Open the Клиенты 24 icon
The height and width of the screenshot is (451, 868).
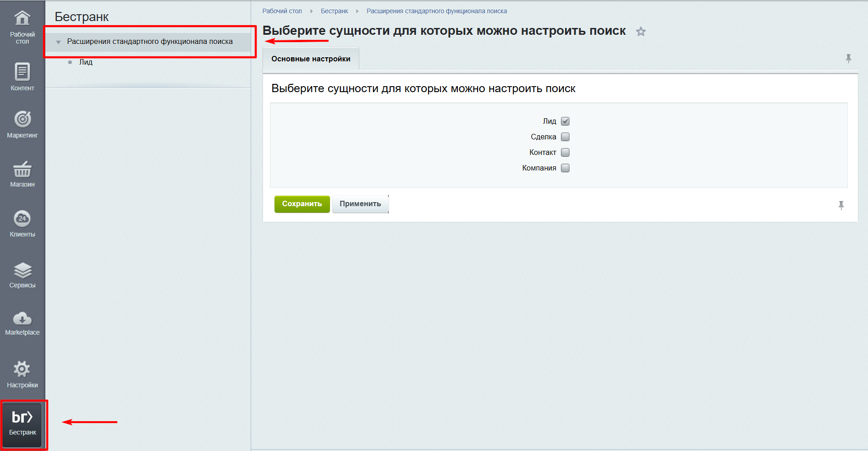pos(22,219)
